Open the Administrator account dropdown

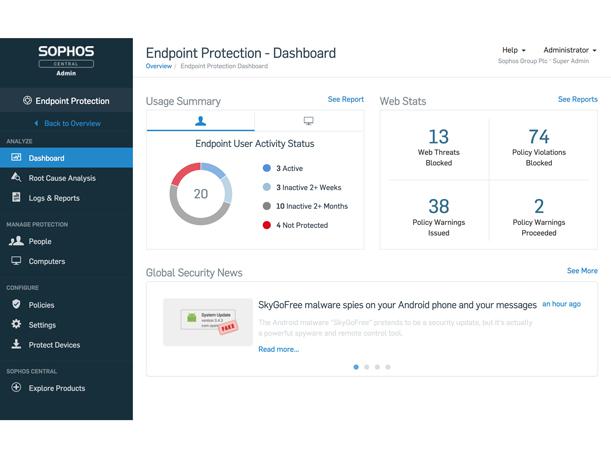tap(570, 50)
